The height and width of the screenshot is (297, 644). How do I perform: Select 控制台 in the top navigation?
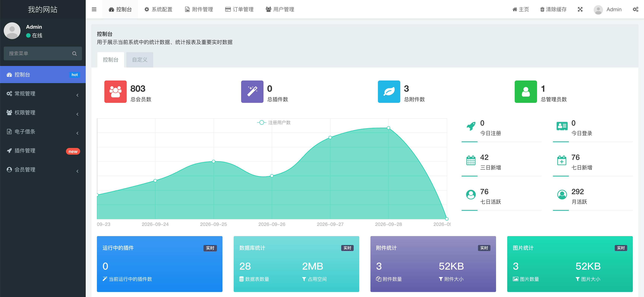coord(120,10)
